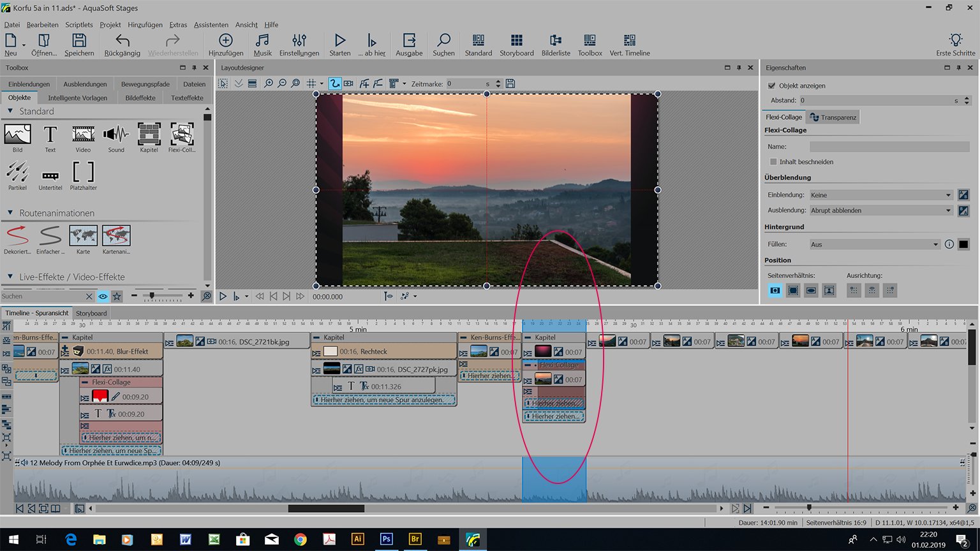This screenshot has height=551, width=980.
Task: Enable the Inhalt beschneiden checkbox
Action: [x=773, y=162]
